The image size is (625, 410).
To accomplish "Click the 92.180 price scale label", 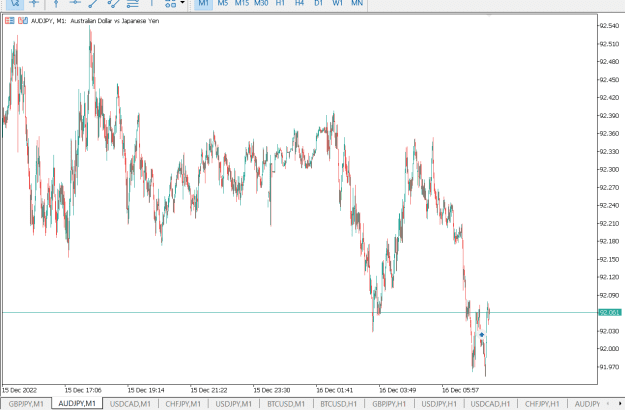I will [x=610, y=241].
